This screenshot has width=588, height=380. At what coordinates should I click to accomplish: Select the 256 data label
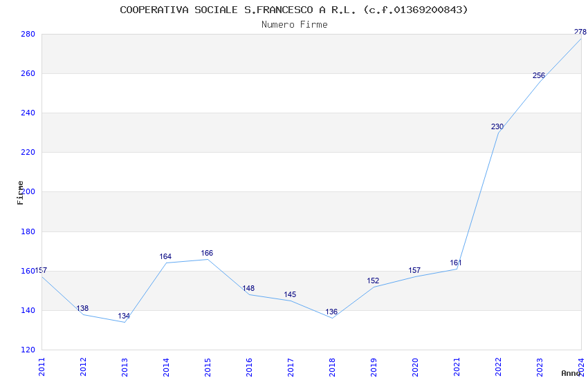click(539, 75)
